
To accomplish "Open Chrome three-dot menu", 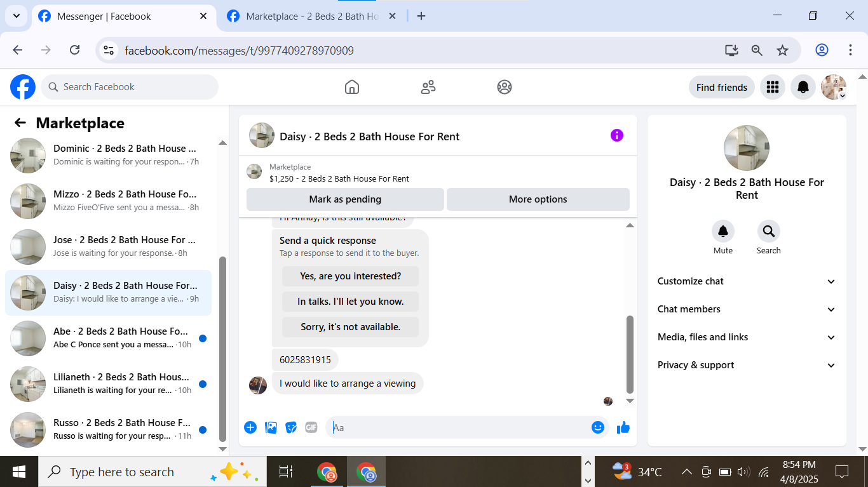I will (x=850, y=50).
